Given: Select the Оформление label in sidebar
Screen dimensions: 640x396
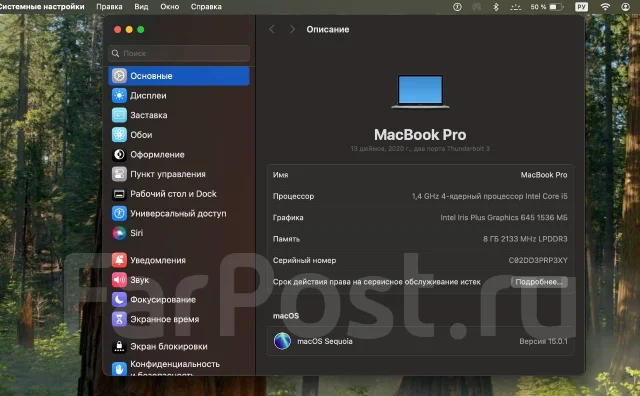Looking at the screenshot, I should pos(157,155).
